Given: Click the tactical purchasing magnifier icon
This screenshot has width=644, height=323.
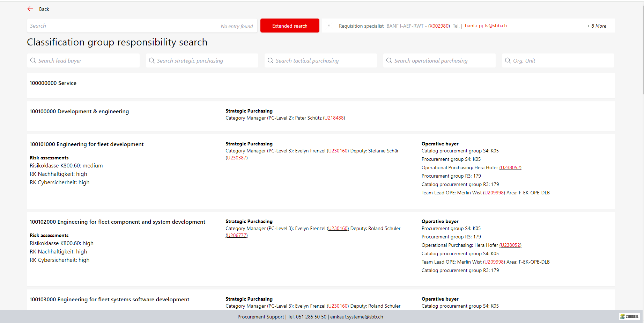Looking at the screenshot, I should coord(271,60).
